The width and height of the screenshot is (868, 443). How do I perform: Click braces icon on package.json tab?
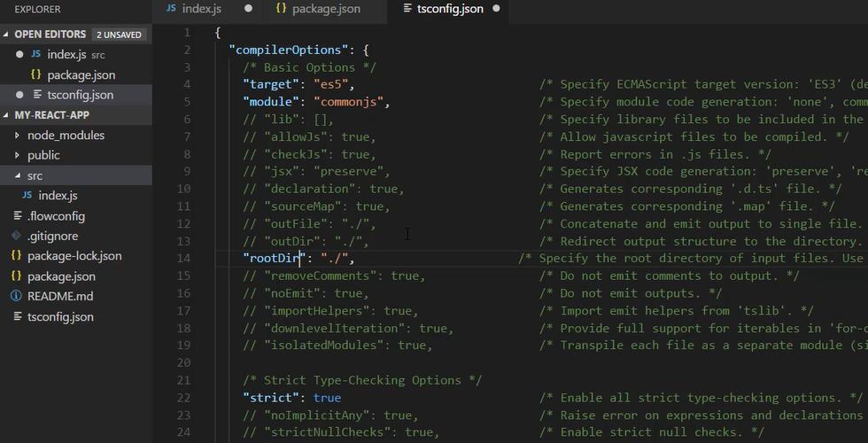[x=282, y=9]
